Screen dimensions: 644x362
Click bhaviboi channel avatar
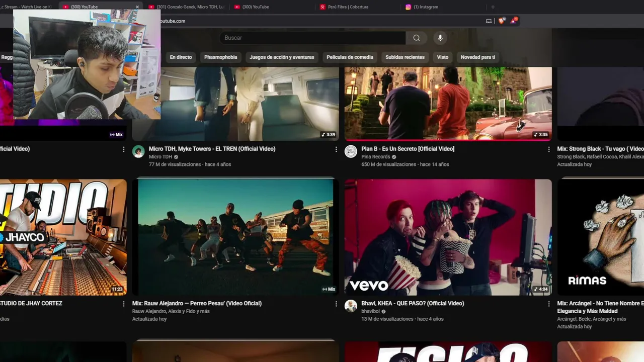click(x=351, y=306)
